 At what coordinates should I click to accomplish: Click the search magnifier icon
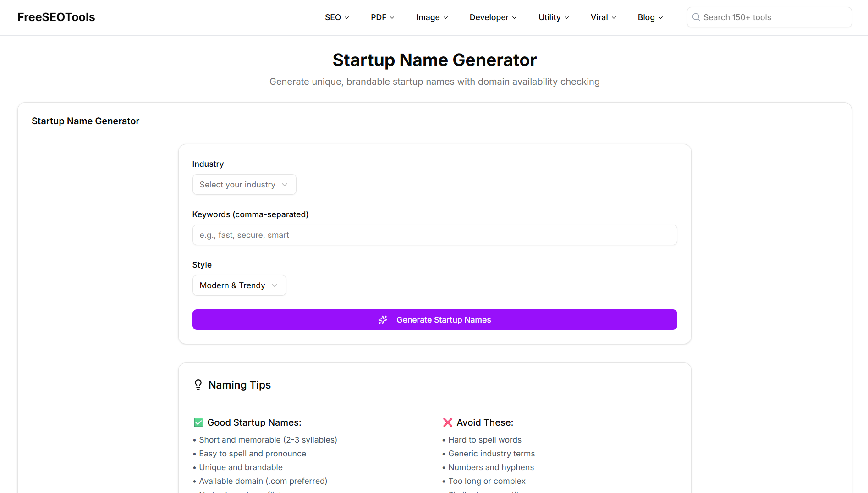click(696, 17)
